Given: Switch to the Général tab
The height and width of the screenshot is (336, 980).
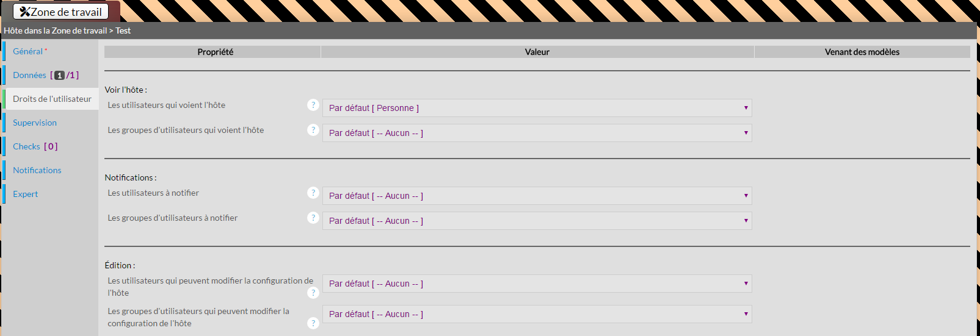Looking at the screenshot, I should (28, 51).
